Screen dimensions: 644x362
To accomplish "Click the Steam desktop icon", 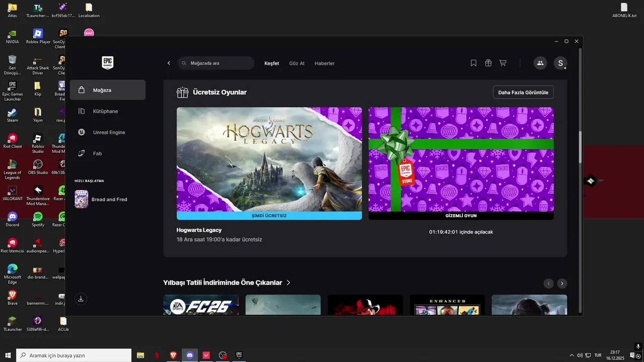I will tap(13, 115).
